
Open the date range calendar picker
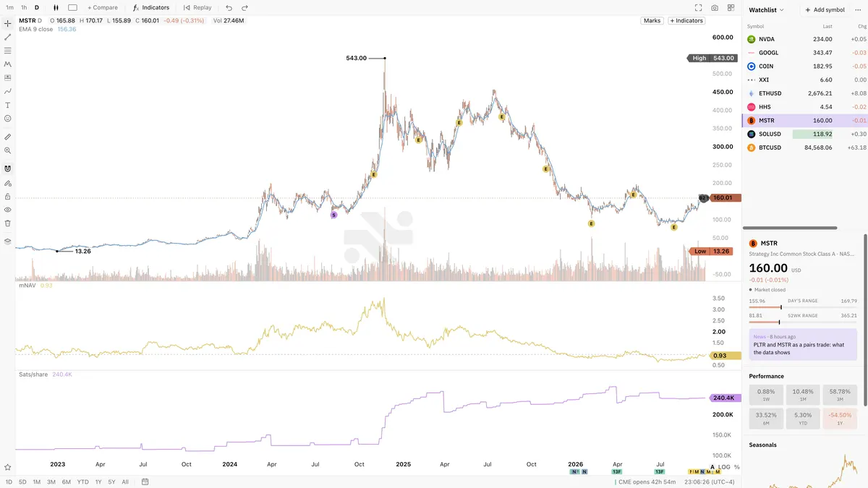coord(145,481)
